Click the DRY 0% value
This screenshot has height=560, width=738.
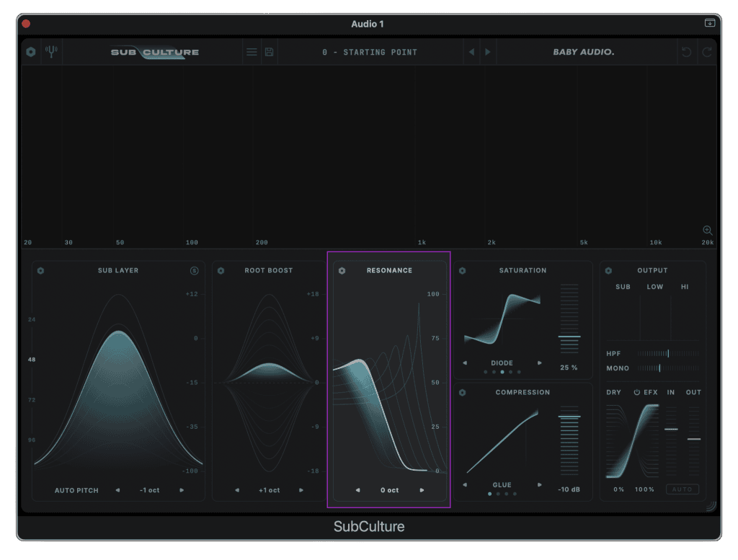(618, 489)
